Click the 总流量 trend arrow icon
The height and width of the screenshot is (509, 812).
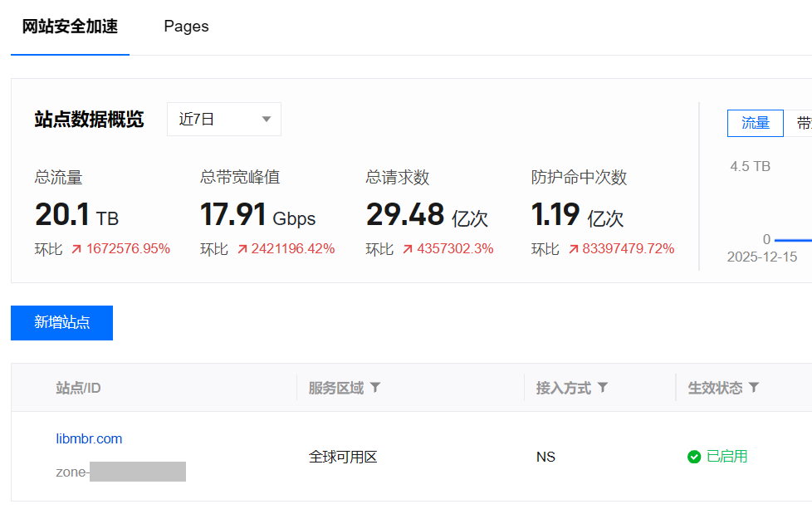[76, 249]
